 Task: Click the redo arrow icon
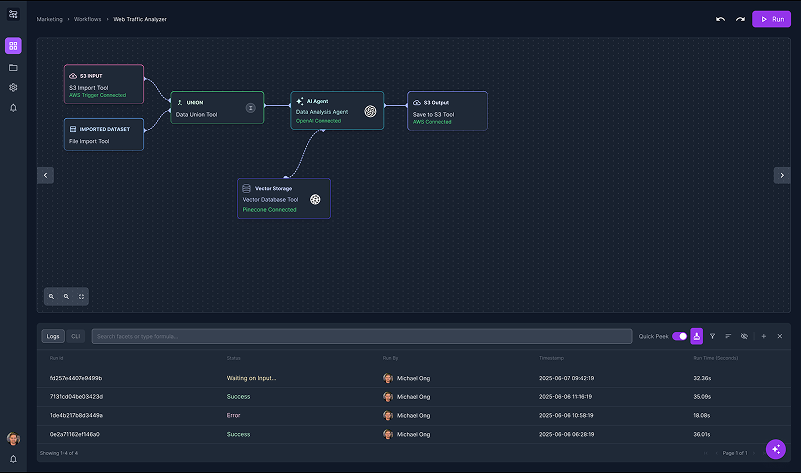(x=740, y=19)
